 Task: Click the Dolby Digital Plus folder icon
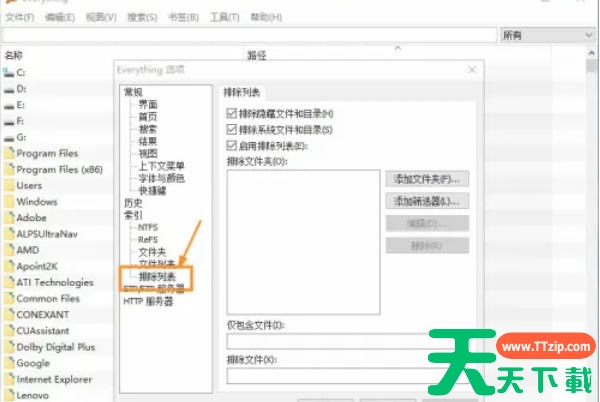click(x=9, y=347)
